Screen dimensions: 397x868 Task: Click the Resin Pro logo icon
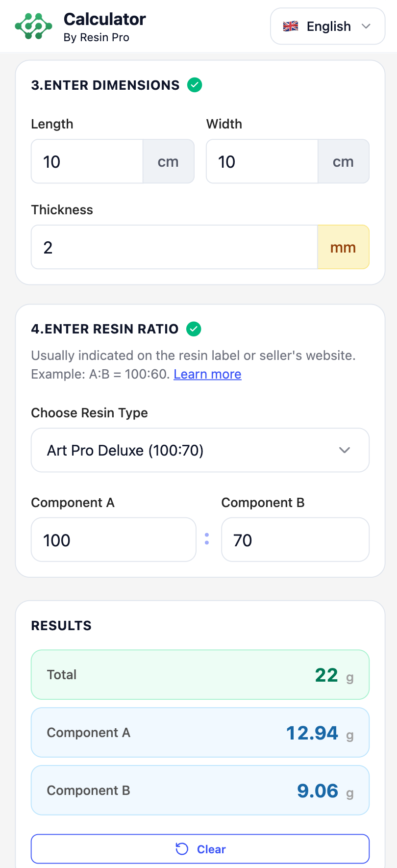click(x=33, y=26)
